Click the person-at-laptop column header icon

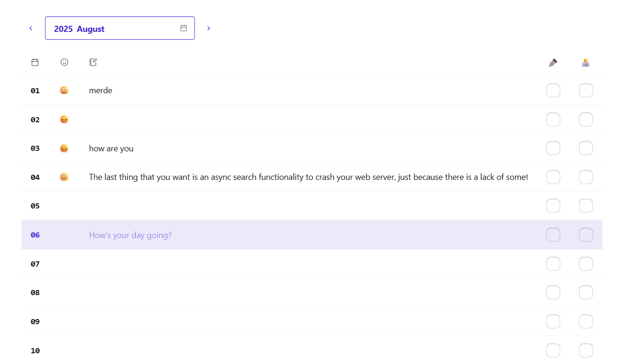point(586,62)
